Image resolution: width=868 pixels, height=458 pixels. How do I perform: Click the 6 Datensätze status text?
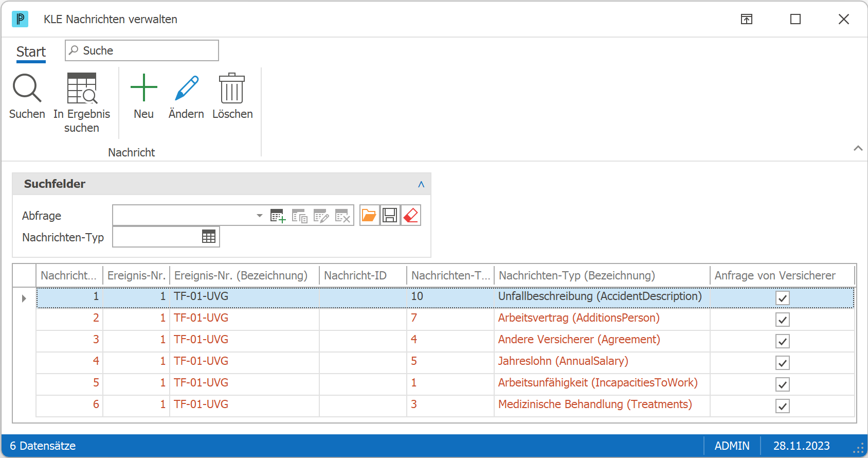click(43, 446)
